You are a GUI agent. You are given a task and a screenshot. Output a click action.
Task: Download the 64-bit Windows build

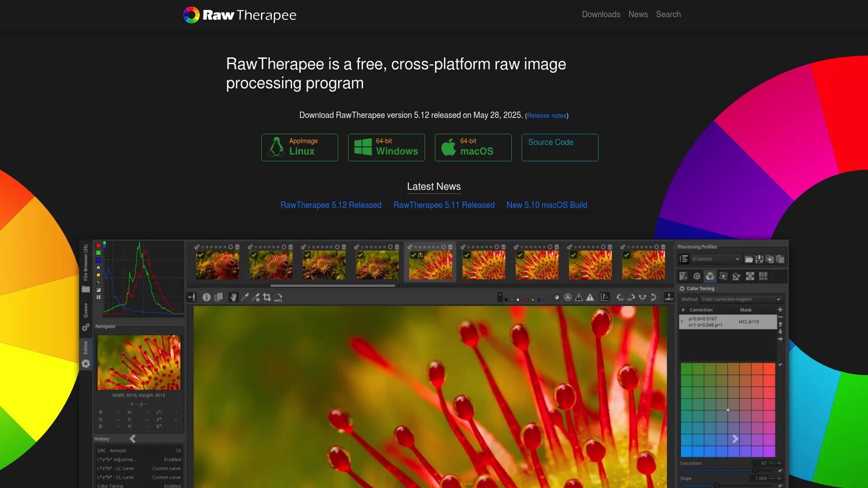point(387,147)
